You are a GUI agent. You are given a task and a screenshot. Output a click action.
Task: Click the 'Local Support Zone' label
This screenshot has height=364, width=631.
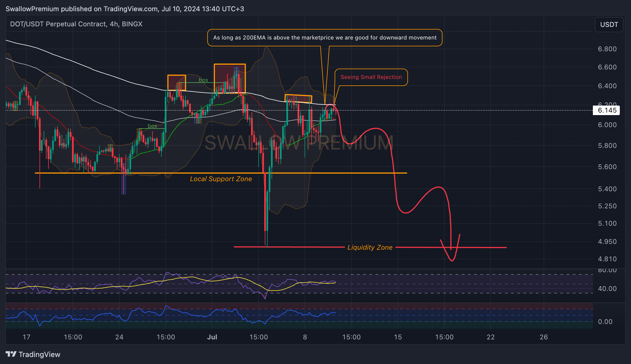pyautogui.click(x=221, y=179)
